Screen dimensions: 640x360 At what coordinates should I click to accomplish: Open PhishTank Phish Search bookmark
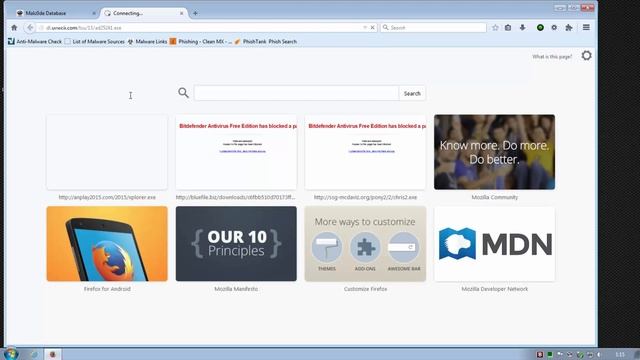pos(266,42)
